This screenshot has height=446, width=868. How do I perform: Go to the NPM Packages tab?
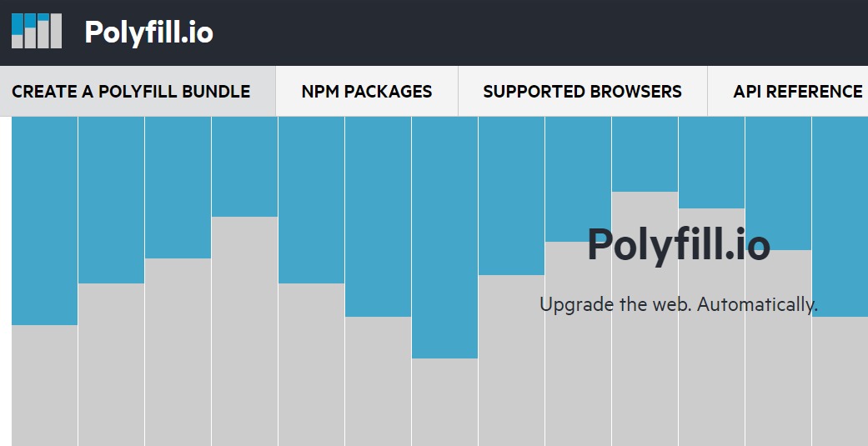coord(367,92)
